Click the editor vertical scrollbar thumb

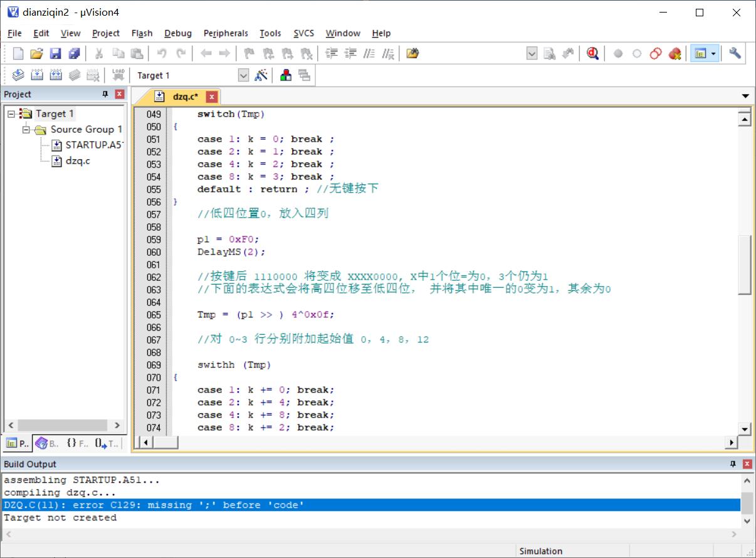coord(745,265)
